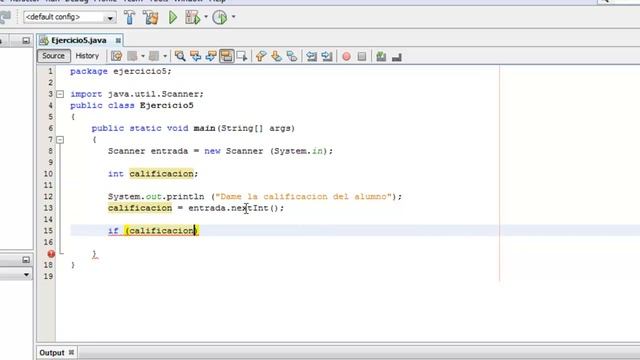Open the lower left panel dropdown arrow
640x360 pixels.
tap(26, 275)
